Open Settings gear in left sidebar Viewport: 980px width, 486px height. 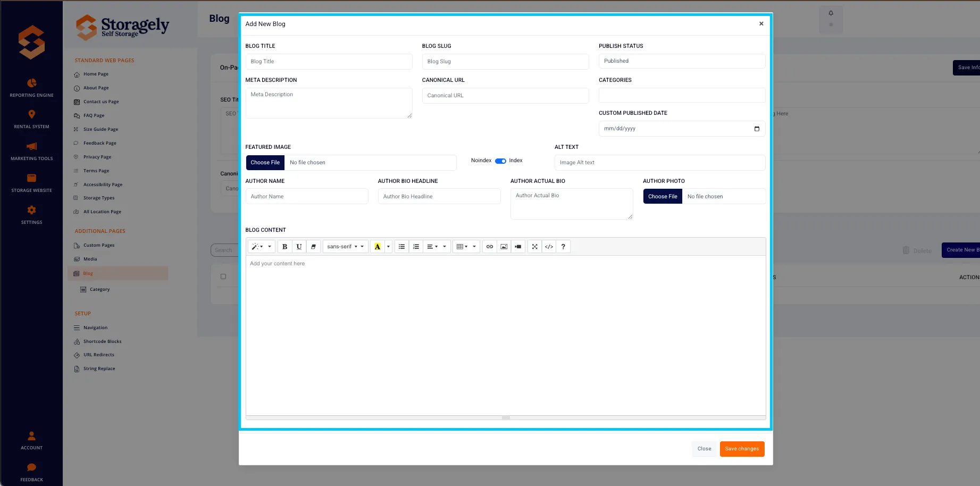coord(31,215)
